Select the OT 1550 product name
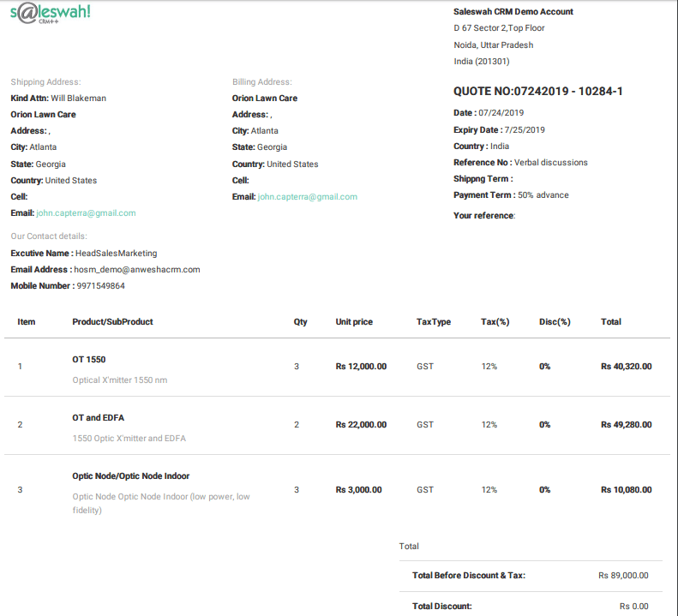The height and width of the screenshot is (616, 678). pyautogui.click(x=88, y=359)
